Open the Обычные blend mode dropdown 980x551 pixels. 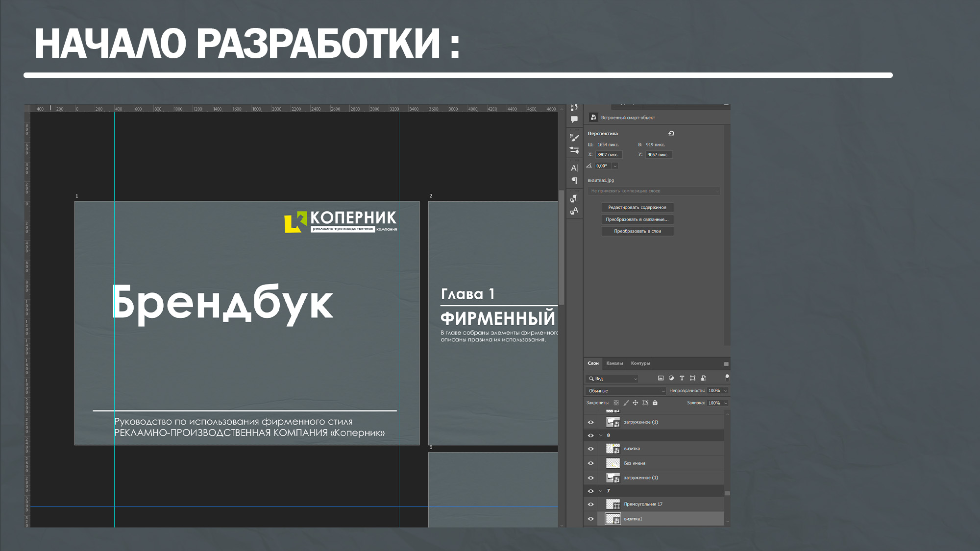pos(626,391)
